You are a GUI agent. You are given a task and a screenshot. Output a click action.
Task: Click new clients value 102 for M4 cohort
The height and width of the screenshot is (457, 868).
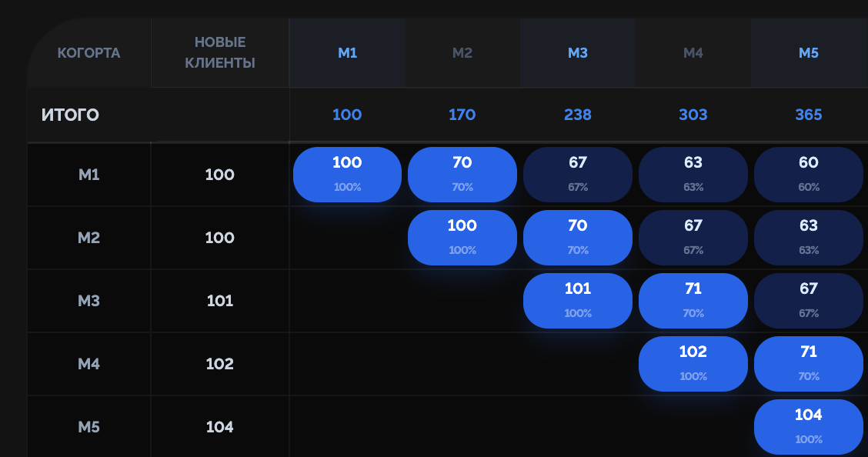[x=220, y=364]
